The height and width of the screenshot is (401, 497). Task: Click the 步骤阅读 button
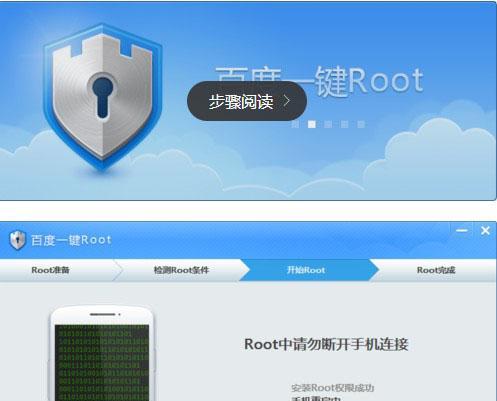pyautogui.click(x=247, y=101)
